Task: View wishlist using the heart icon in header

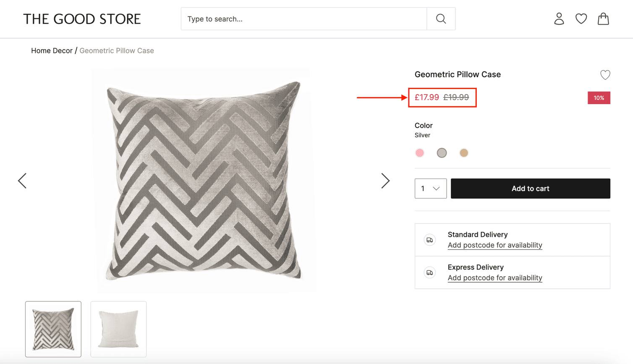Action: (581, 18)
